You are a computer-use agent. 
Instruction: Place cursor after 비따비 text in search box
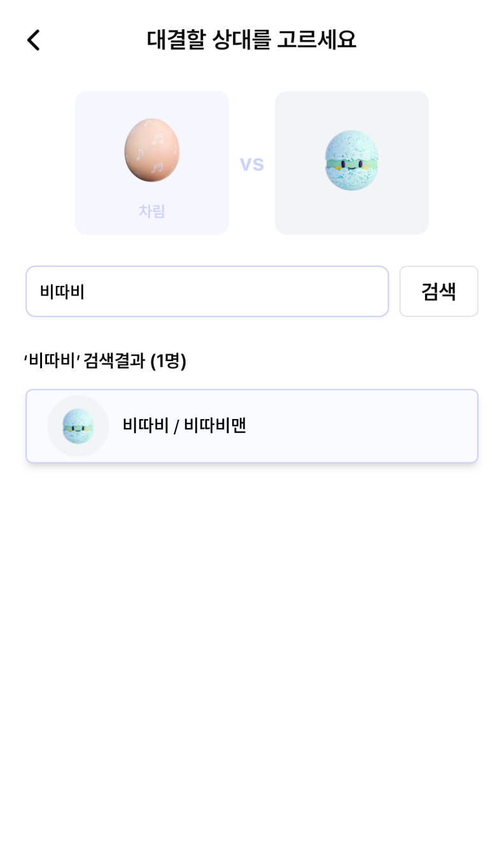87,292
